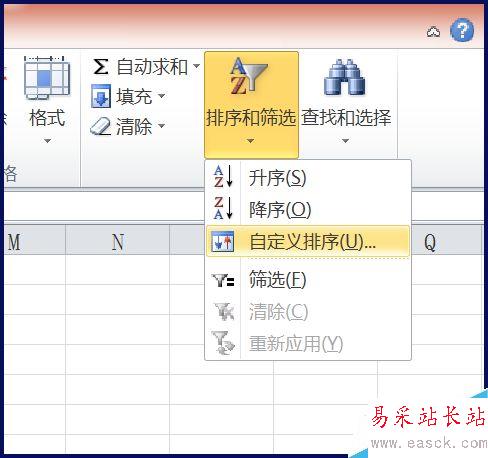Open the Excel Help question mark icon

pyautogui.click(x=462, y=30)
